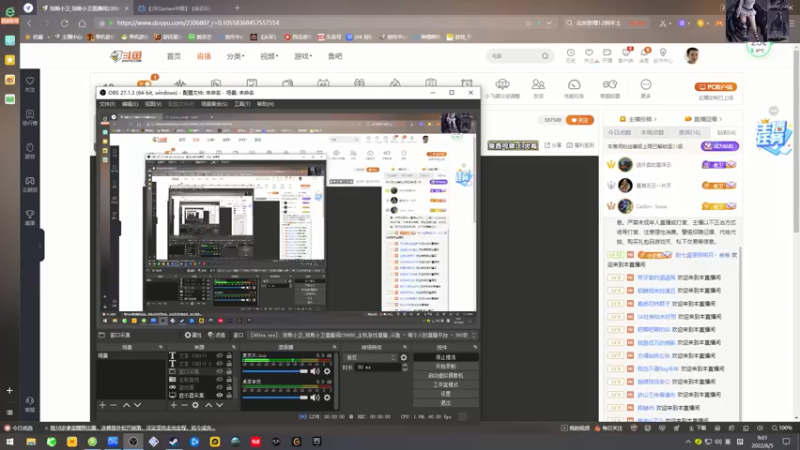Toggle visibility of 文本 (GDI+) 2 source

tap(219, 364)
